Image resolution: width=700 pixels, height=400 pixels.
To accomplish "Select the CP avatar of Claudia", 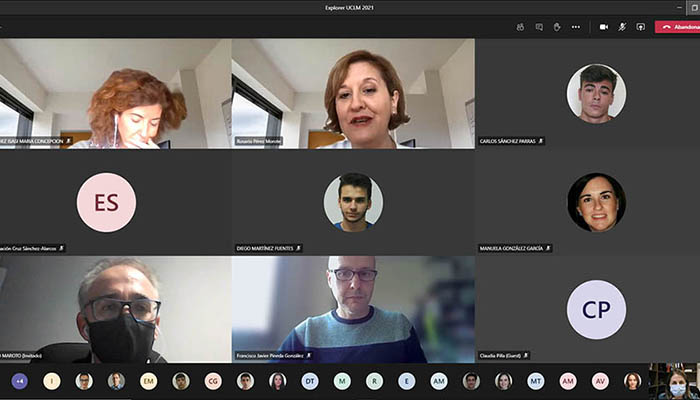I will 596,309.
